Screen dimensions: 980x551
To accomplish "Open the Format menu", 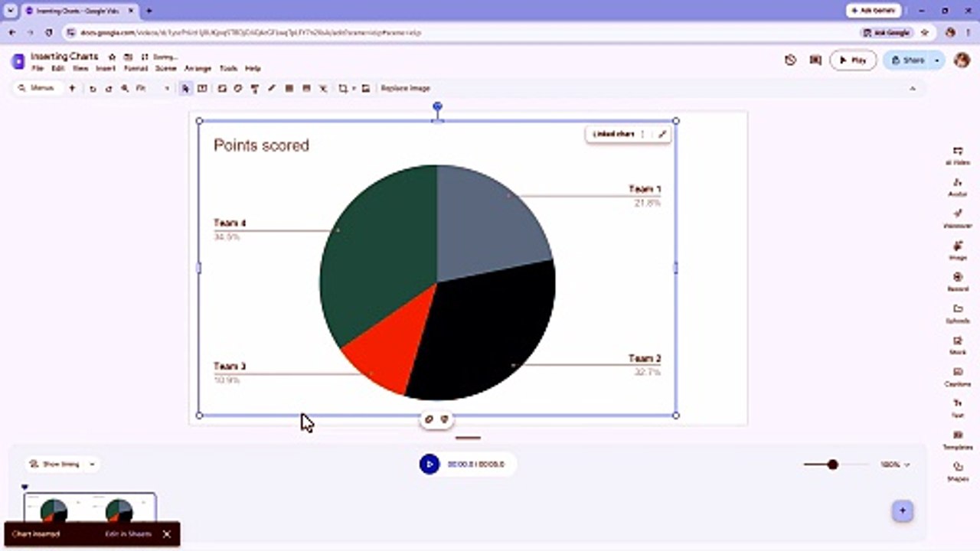I will [x=136, y=69].
